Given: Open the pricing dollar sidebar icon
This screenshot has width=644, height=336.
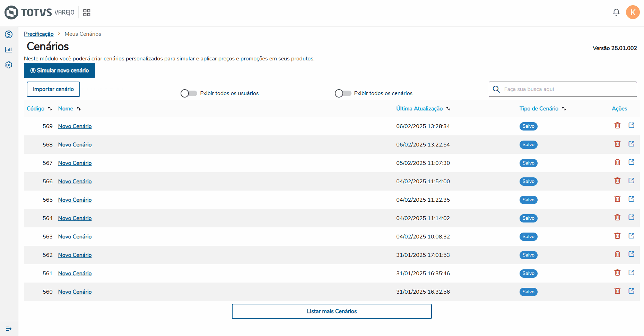Looking at the screenshot, I should pyautogui.click(x=9, y=34).
